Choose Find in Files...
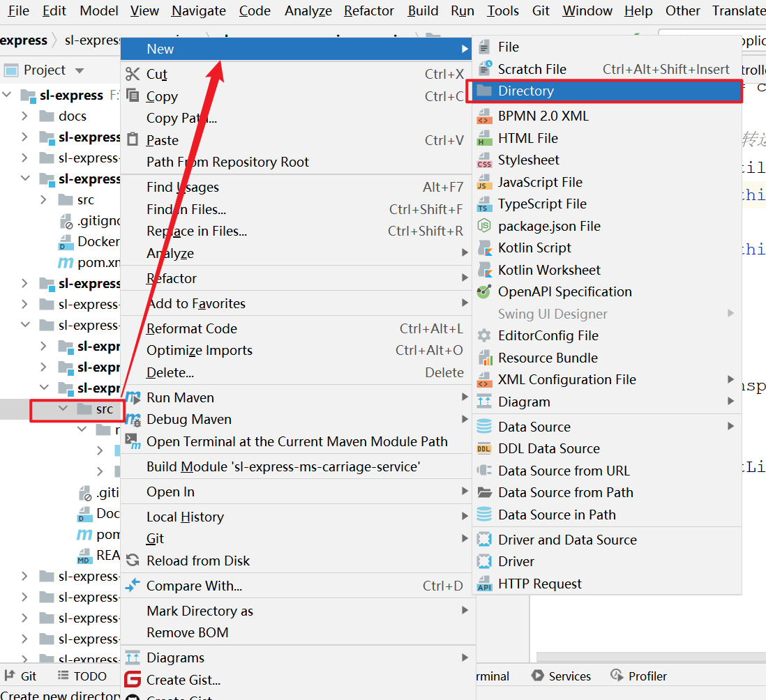 [x=297, y=209]
